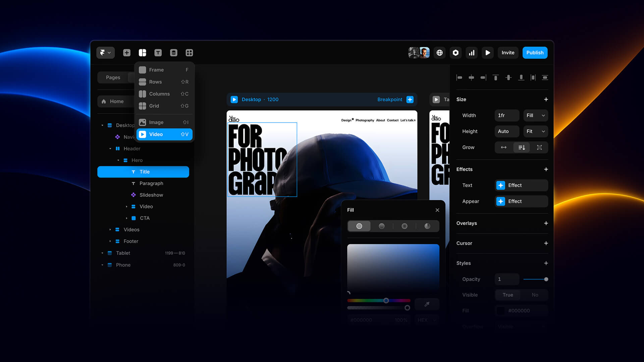
Task: Add a cursor with Cursor plus
Action: click(546, 243)
